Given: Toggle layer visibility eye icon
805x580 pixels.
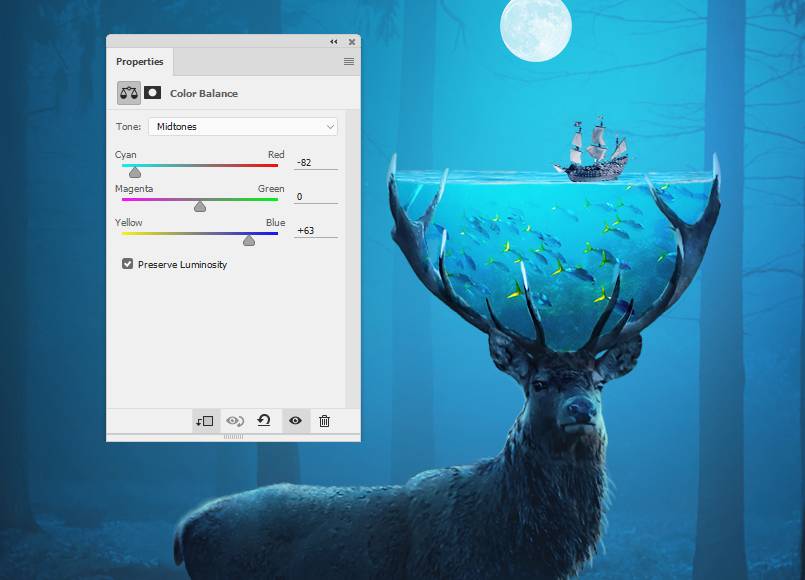Looking at the screenshot, I should [x=295, y=421].
